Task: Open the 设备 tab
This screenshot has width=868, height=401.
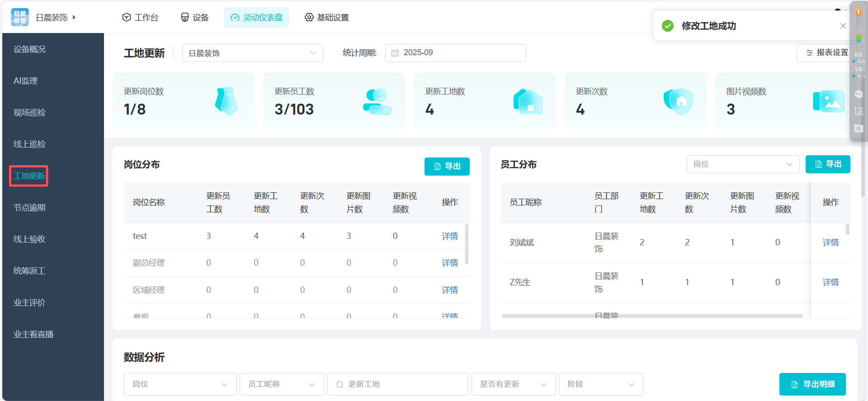Action: [195, 17]
